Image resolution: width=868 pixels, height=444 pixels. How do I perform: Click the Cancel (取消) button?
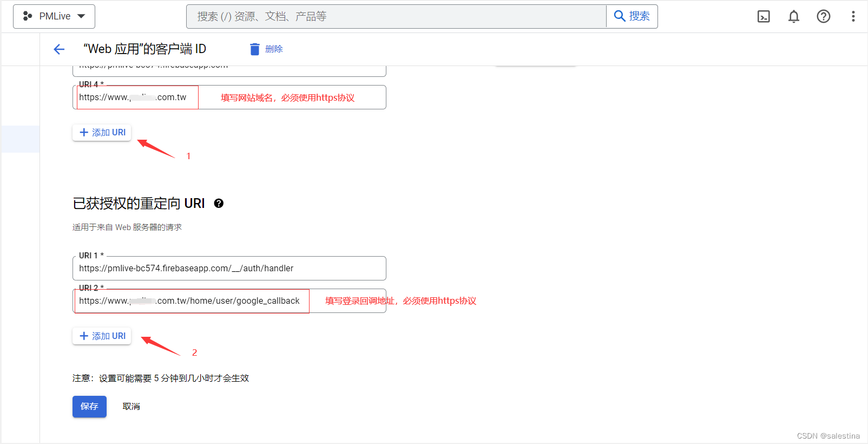tap(131, 407)
